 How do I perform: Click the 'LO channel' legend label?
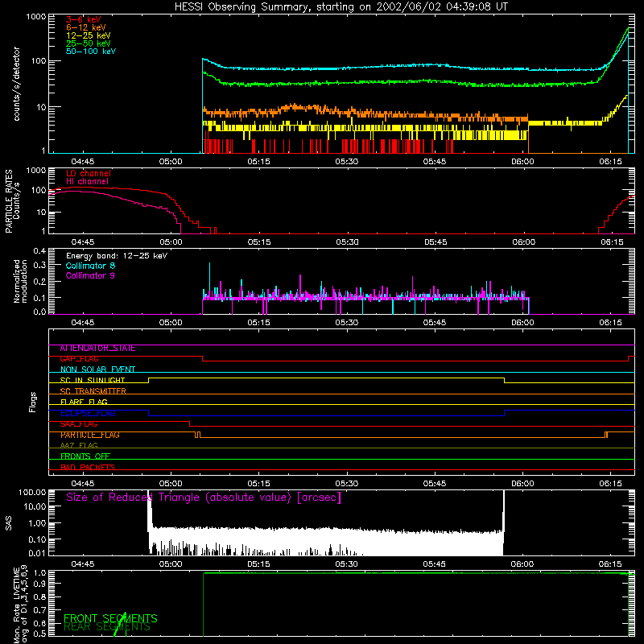pyautogui.click(x=89, y=173)
